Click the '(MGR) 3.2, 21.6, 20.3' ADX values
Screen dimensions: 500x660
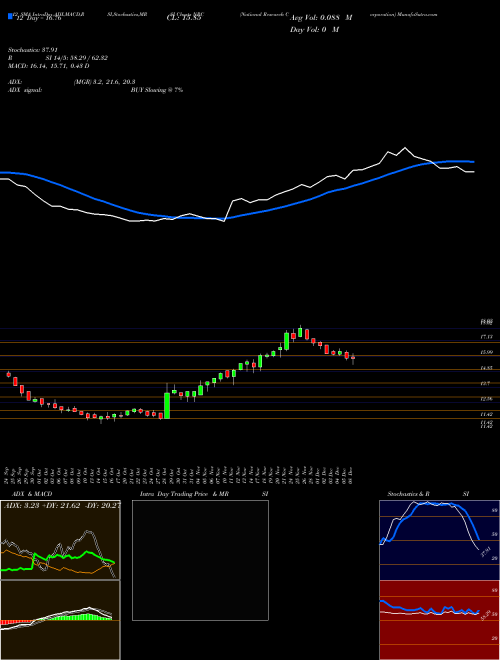click(x=104, y=82)
